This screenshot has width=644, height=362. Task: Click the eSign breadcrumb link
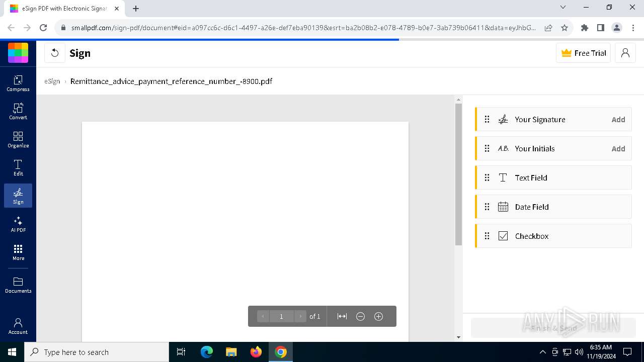[x=52, y=81]
